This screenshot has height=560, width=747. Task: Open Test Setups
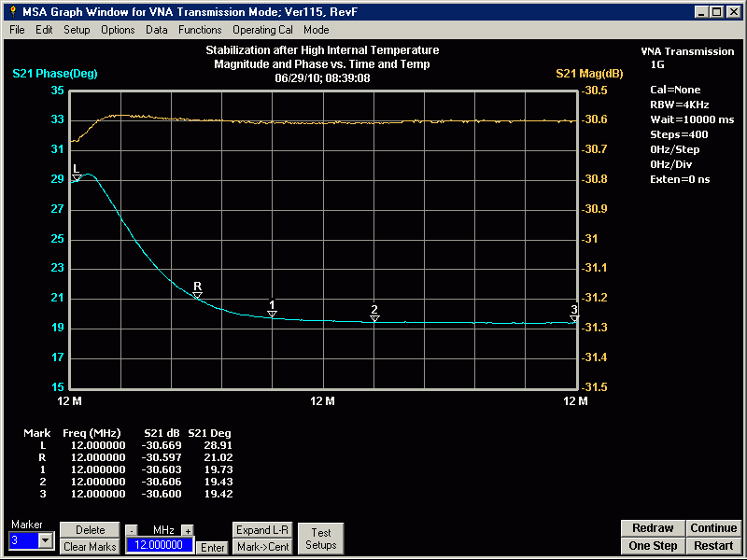(x=320, y=539)
